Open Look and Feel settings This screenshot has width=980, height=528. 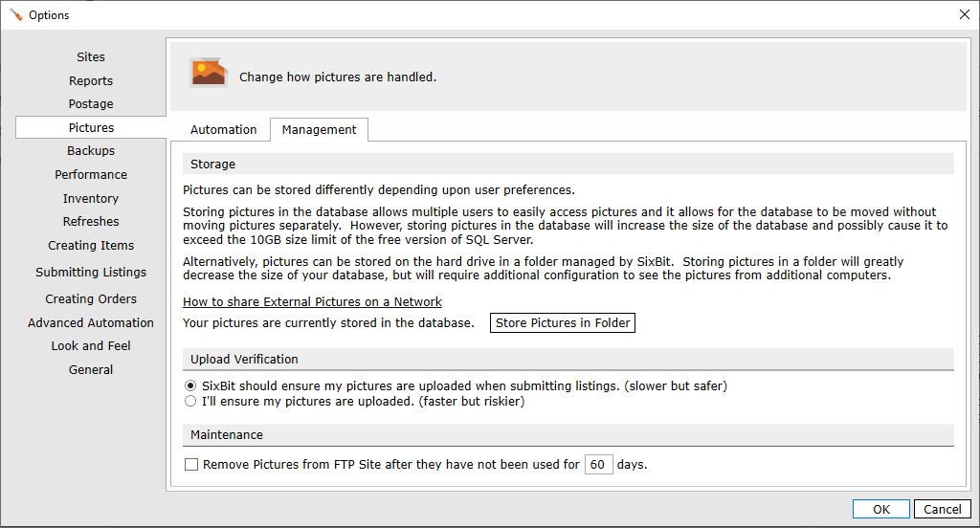(x=91, y=345)
